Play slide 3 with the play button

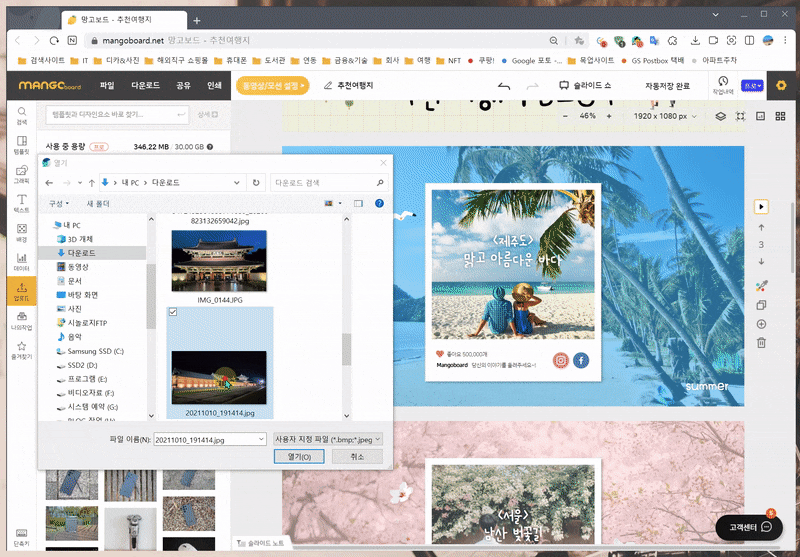(761, 207)
